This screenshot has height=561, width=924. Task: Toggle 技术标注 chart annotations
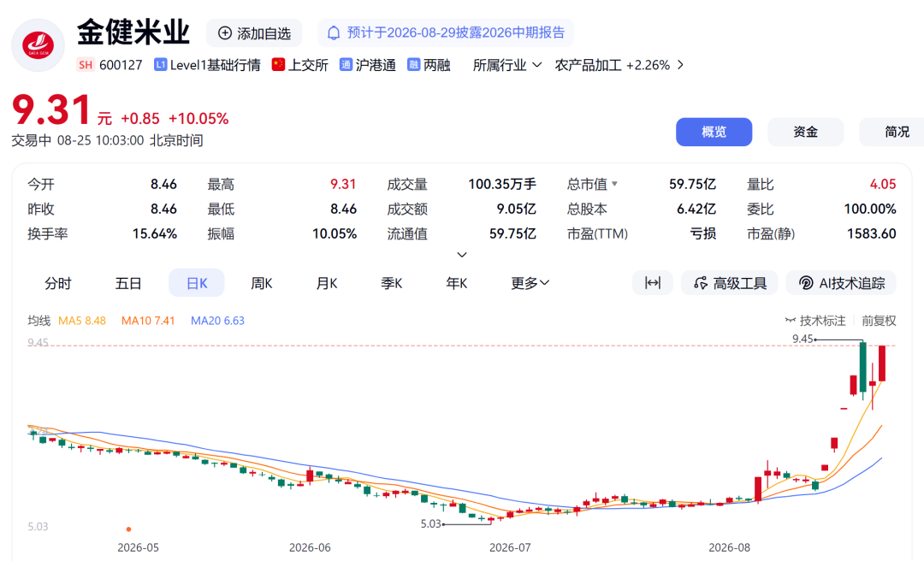click(x=815, y=321)
